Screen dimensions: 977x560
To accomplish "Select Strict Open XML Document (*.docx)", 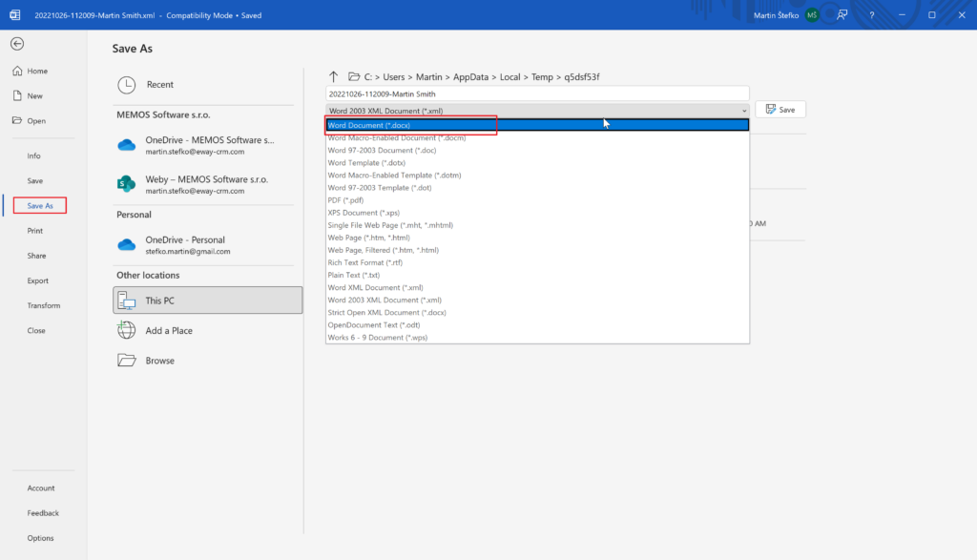I will click(537, 312).
